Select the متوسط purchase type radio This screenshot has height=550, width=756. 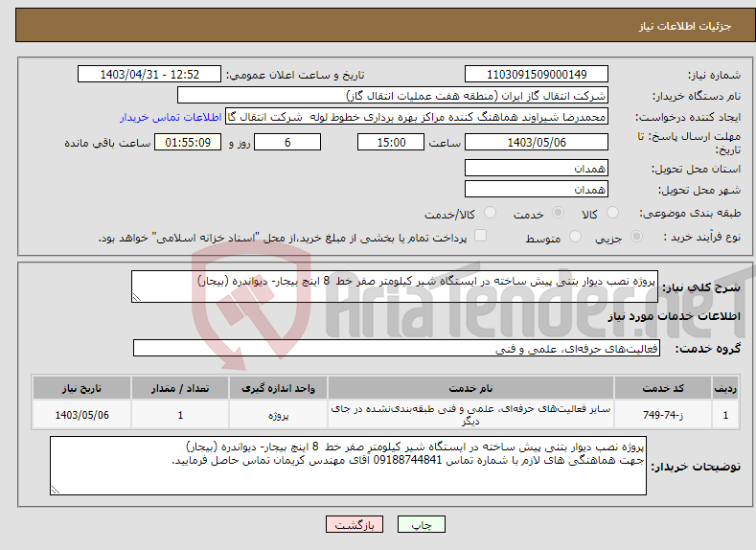(575, 237)
